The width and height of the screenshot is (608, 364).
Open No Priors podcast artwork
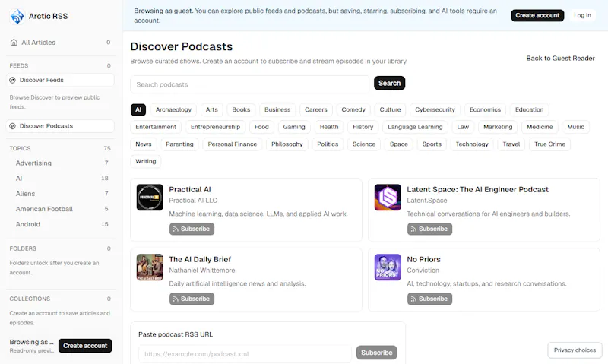click(x=388, y=267)
